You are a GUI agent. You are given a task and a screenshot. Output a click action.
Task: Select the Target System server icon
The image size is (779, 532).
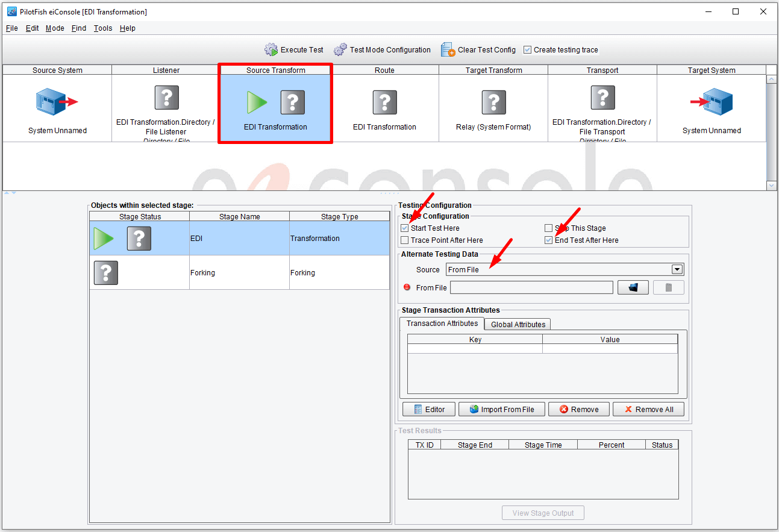click(x=712, y=101)
